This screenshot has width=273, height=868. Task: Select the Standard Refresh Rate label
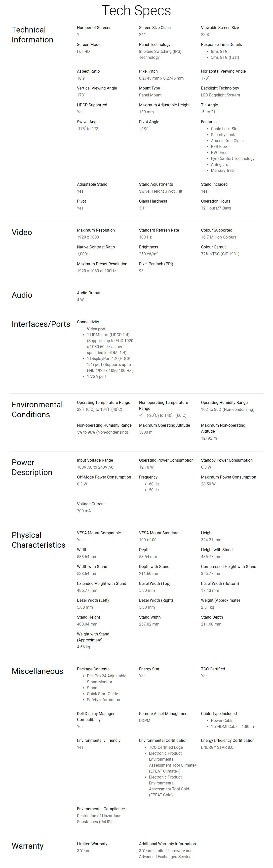(159, 230)
